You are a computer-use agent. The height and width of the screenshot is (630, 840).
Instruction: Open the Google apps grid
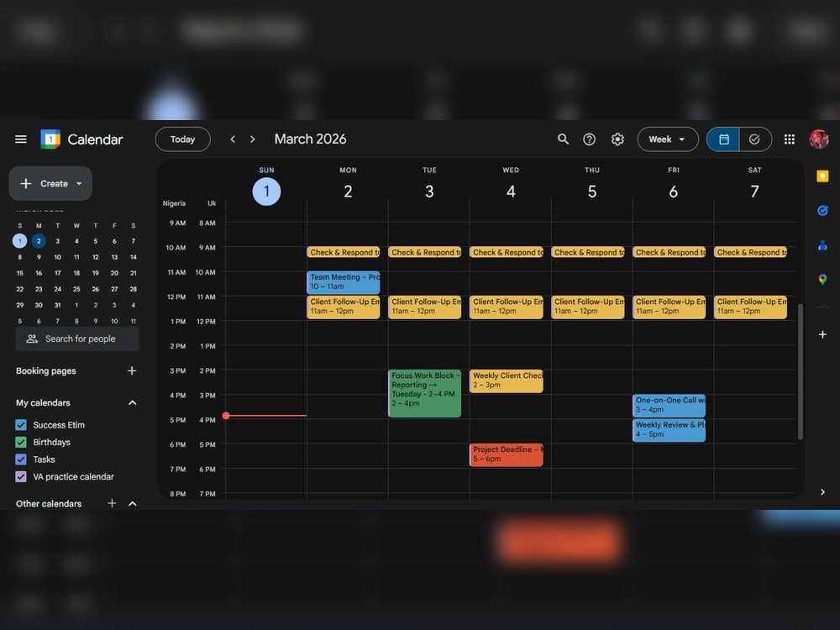[x=789, y=139]
